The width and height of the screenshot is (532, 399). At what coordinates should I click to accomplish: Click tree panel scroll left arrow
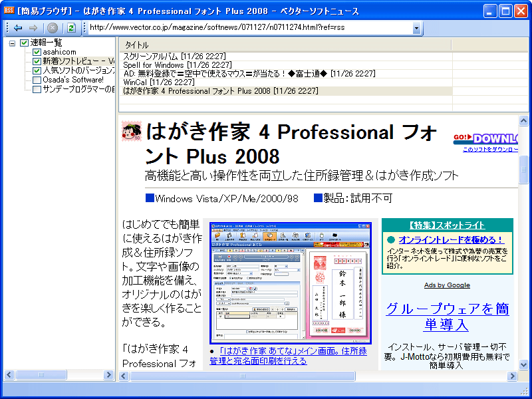(x=9, y=375)
